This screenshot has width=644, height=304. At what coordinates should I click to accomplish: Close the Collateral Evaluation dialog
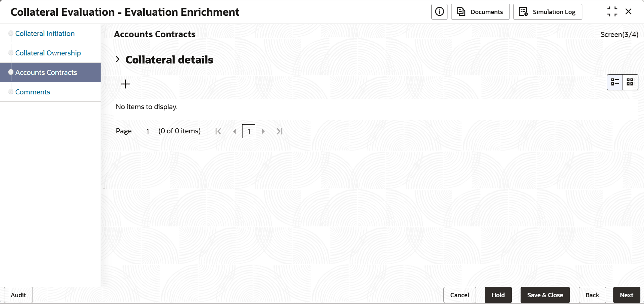629,12
